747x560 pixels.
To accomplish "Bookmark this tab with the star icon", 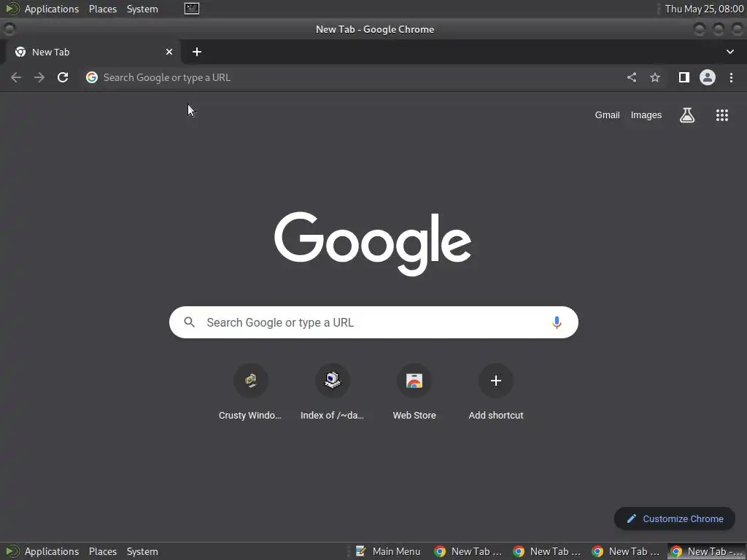I will [655, 77].
